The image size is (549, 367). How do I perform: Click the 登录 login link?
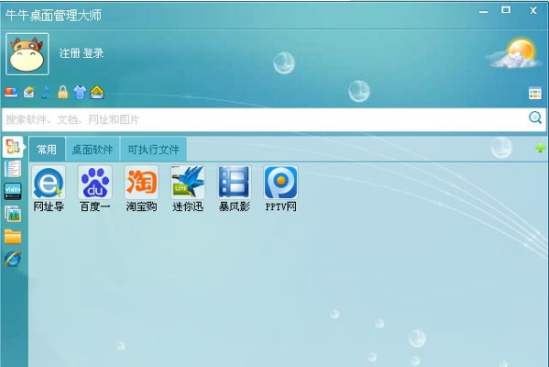coord(93,53)
